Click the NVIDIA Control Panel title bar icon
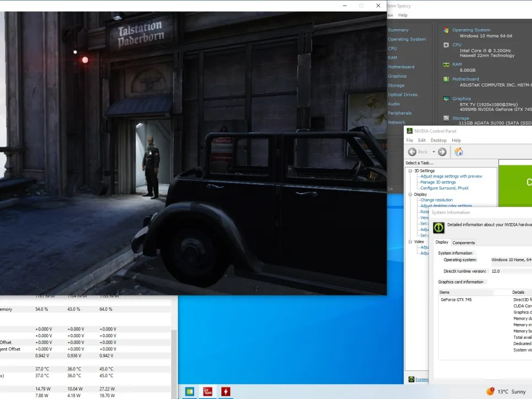Image resolution: width=532 pixels, height=399 pixels. pos(410,131)
